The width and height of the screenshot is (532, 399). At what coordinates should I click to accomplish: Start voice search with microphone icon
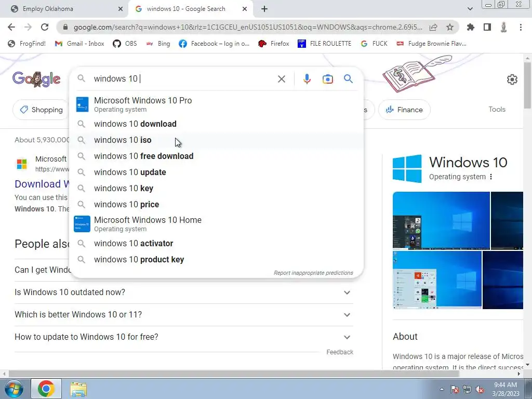point(307,79)
